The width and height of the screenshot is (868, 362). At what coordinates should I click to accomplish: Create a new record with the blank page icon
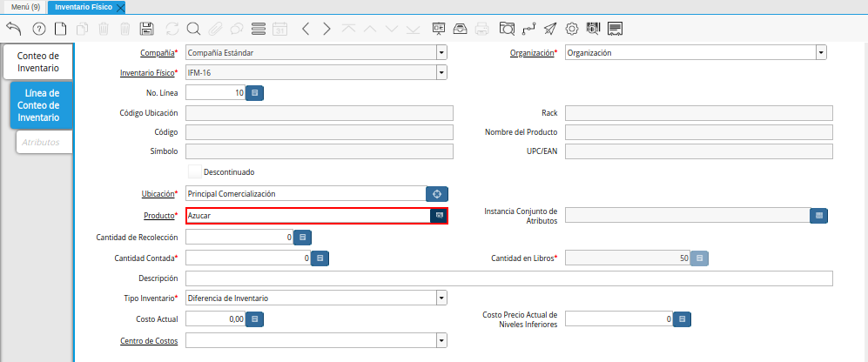click(x=60, y=29)
